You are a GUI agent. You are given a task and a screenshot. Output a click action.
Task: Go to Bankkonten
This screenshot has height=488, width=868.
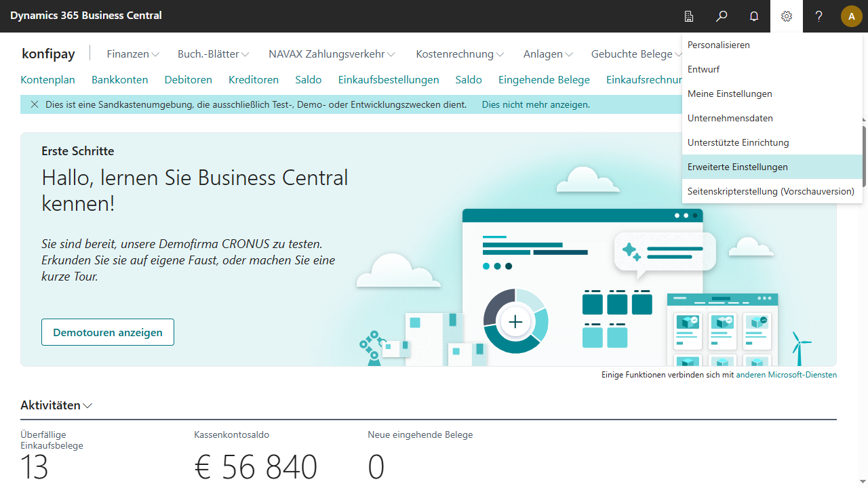120,80
